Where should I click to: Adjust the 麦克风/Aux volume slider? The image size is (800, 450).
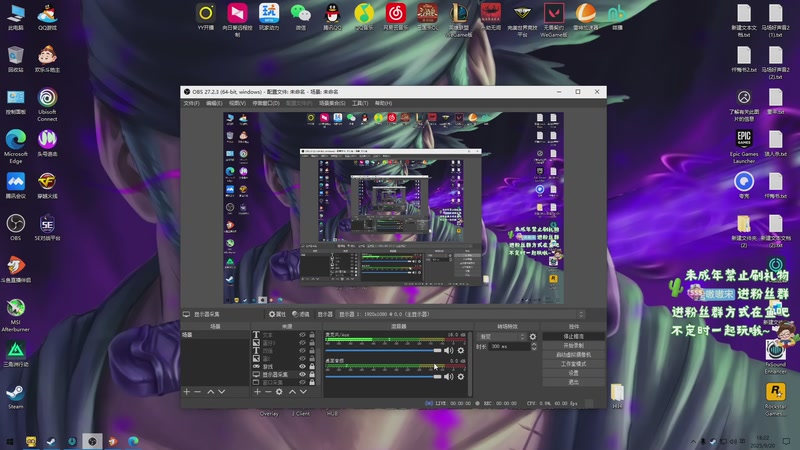click(x=383, y=351)
